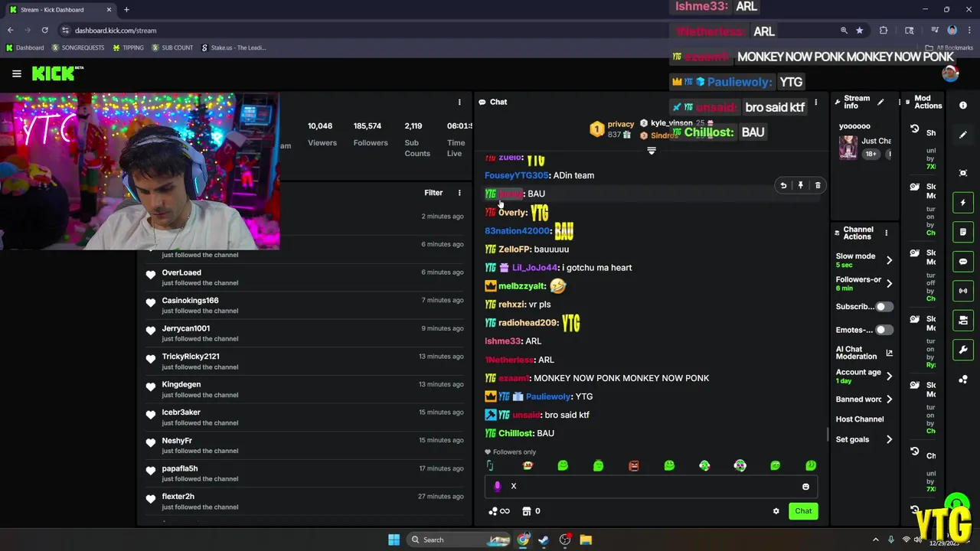
Task: Open the hamburger navigation menu
Action: (x=16, y=73)
